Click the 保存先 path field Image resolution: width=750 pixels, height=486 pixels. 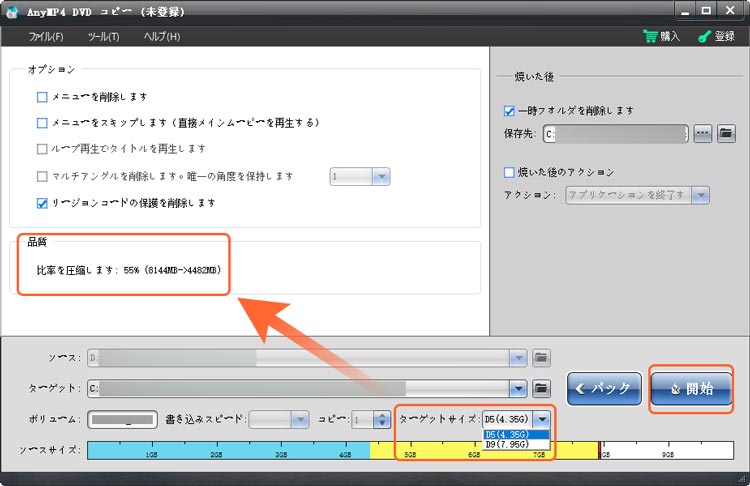[x=616, y=134]
